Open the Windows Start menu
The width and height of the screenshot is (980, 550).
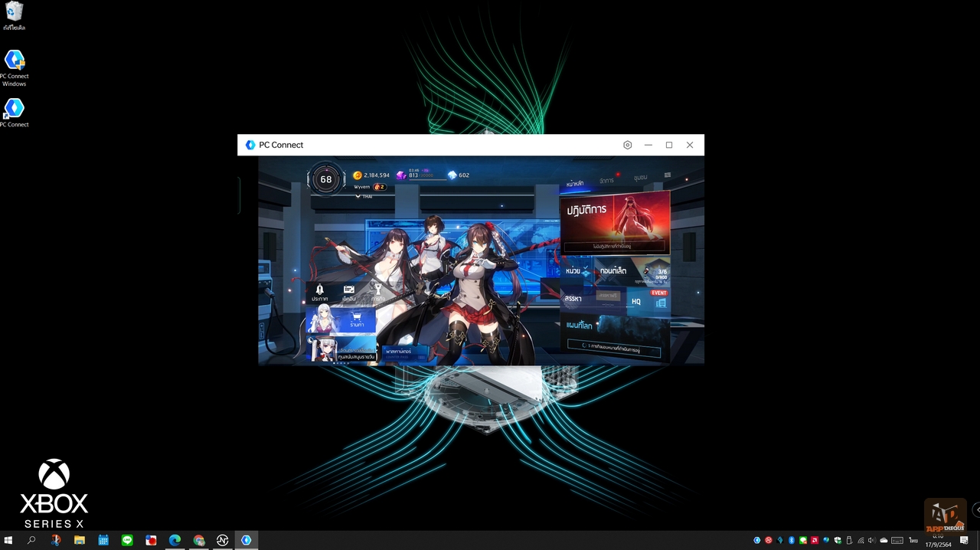(8, 540)
